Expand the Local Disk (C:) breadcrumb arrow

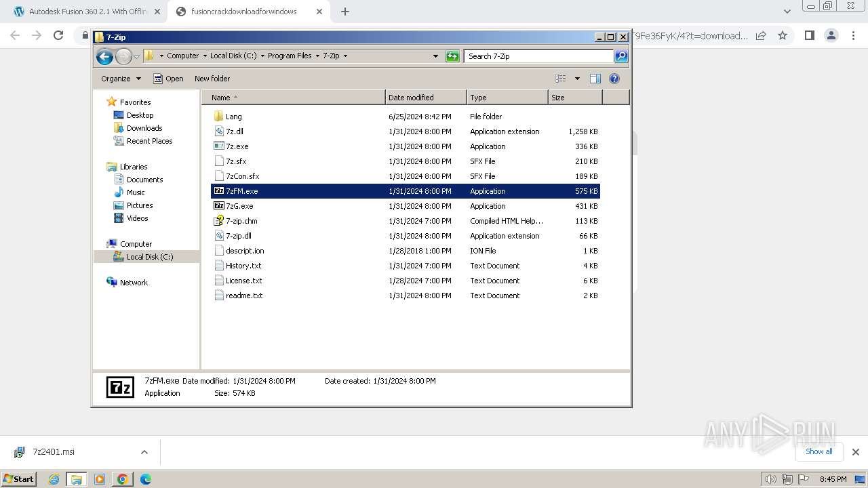(x=262, y=56)
